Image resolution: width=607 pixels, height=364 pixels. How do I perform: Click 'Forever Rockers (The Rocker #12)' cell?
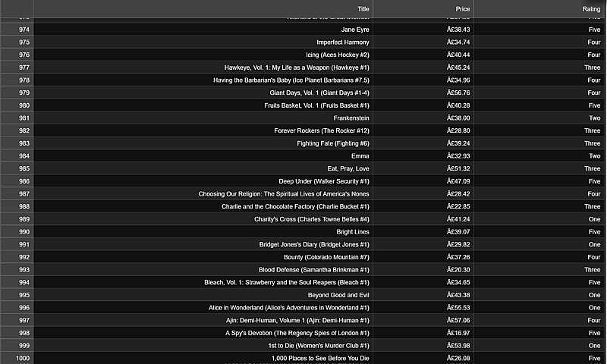pyautogui.click(x=203, y=130)
